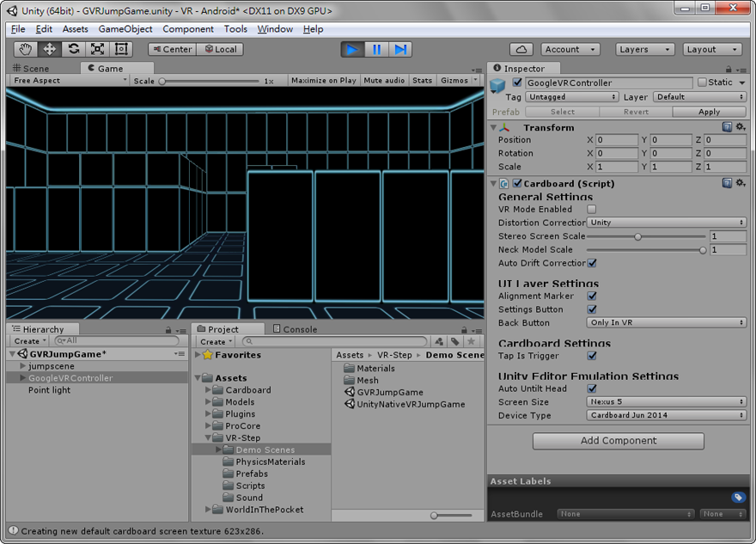Open the Window menu
Viewport: 756px width, 544px height.
point(275,29)
